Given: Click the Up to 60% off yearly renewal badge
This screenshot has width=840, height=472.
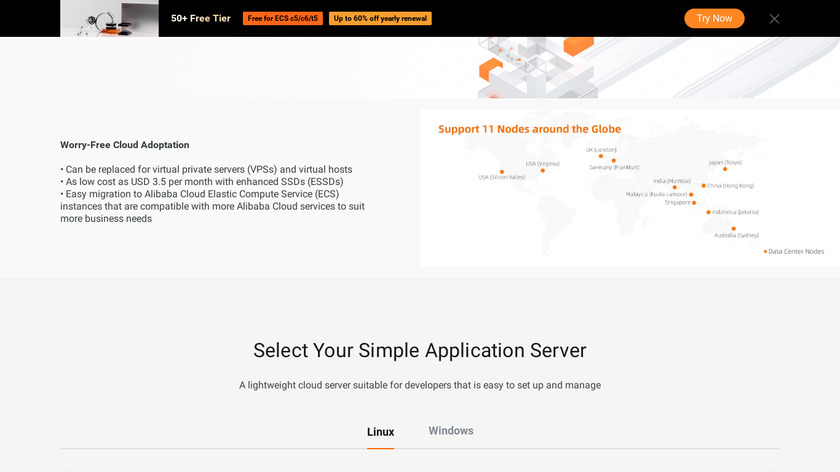Looking at the screenshot, I should 381,18.
